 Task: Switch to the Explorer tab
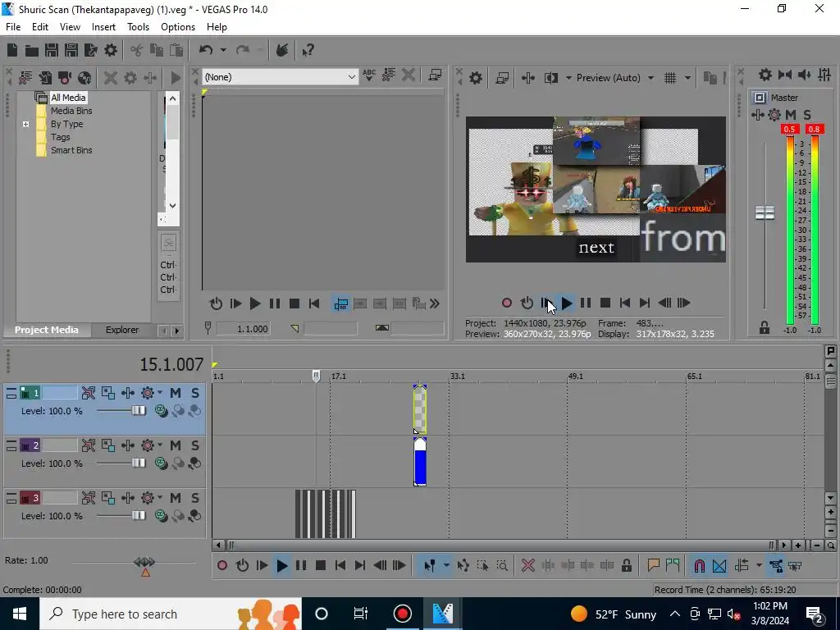pos(122,330)
